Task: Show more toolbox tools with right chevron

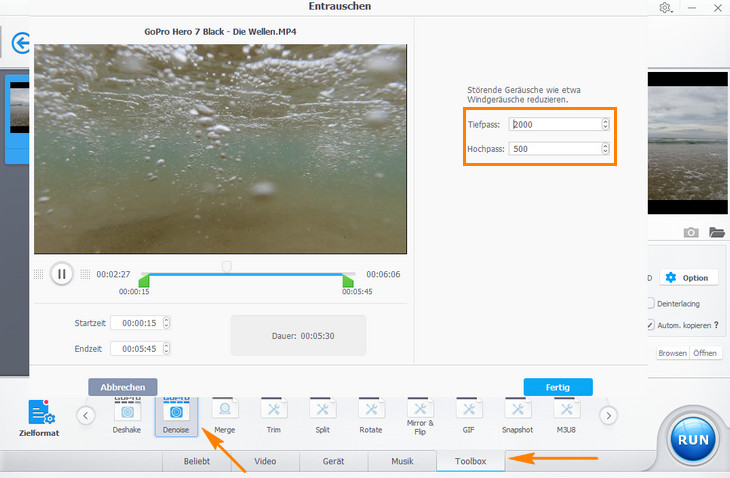Action: (x=608, y=416)
